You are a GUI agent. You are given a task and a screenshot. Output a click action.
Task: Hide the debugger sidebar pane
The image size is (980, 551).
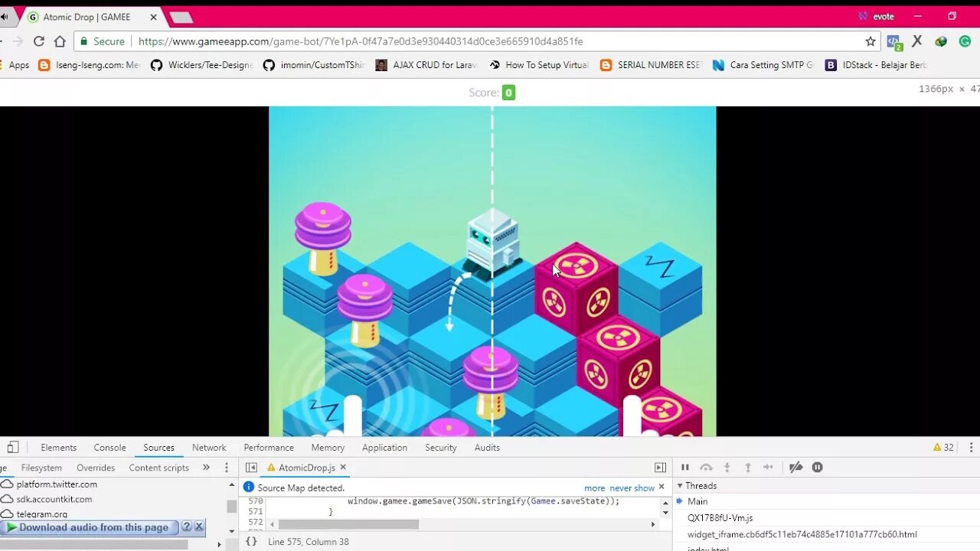[660, 467]
